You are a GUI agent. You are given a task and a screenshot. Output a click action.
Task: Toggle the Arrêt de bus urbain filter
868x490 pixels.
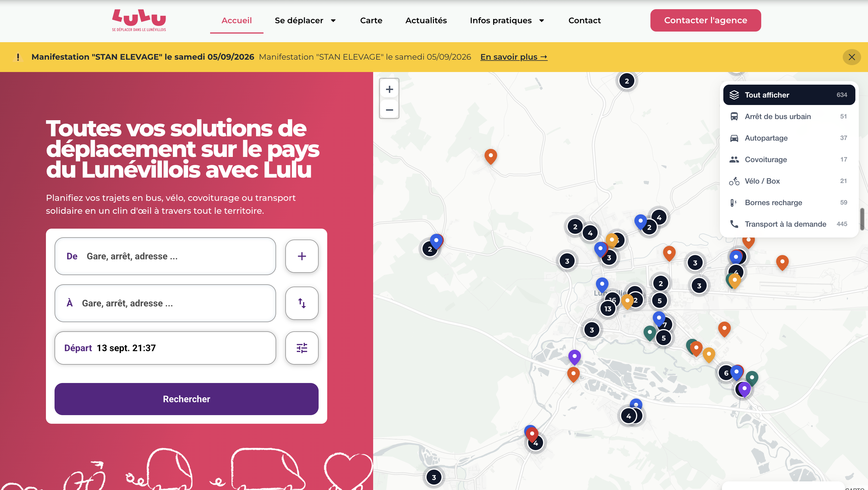tap(789, 116)
